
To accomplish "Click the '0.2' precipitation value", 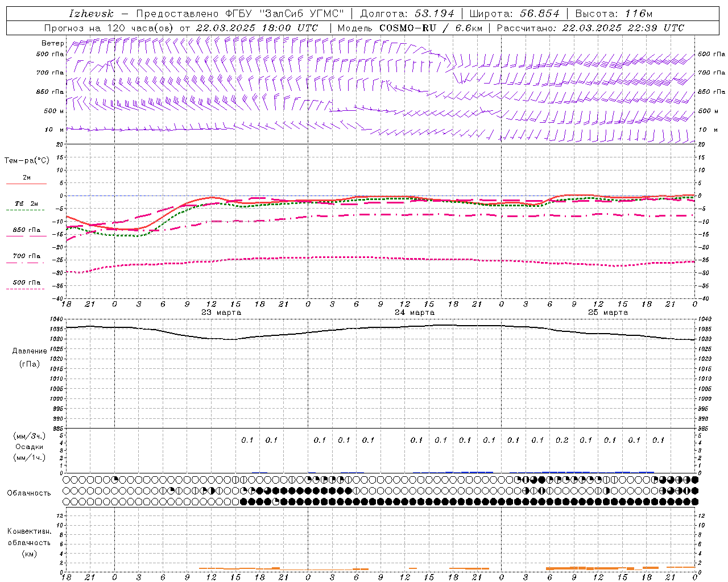I will 562,440.
